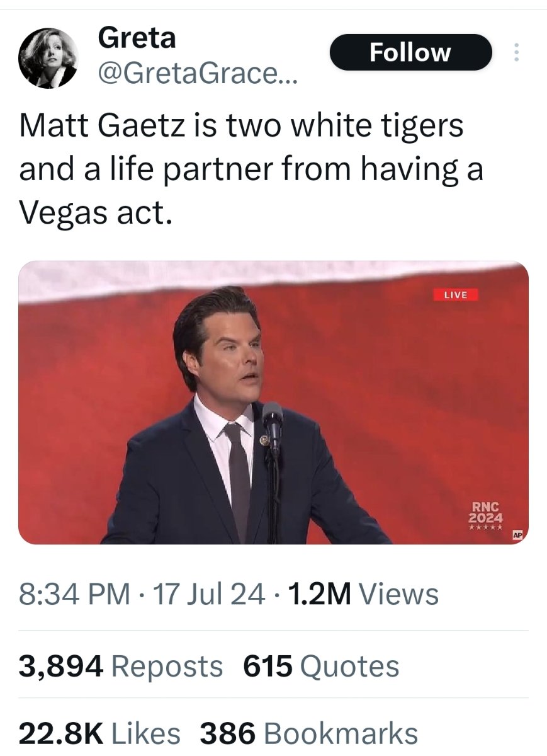The image size is (547, 756).
Task: Click the Follow button
Action: click(x=410, y=52)
